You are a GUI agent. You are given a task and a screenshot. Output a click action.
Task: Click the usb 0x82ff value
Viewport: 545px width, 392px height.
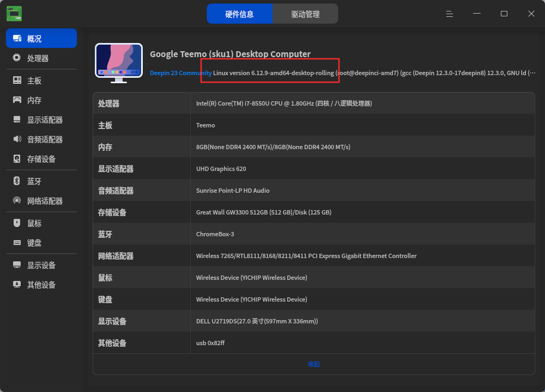pyautogui.click(x=210, y=343)
